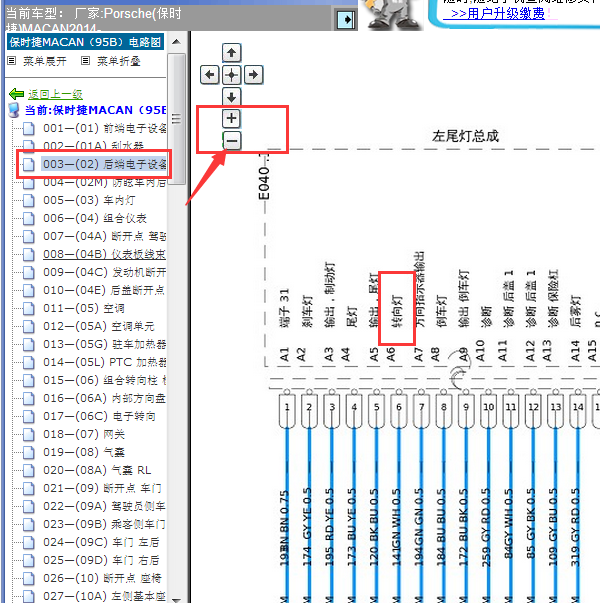Open tree item 001—(01) 前端电子设备
Image resolution: width=600 pixels, height=603 pixels.
(x=105, y=128)
